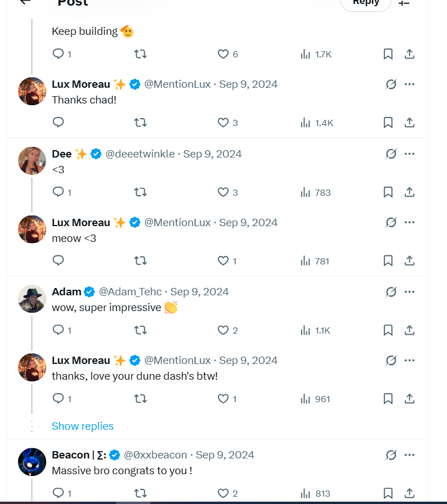
Task: Open Beacon's profile avatar
Action: (x=32, y=462)
